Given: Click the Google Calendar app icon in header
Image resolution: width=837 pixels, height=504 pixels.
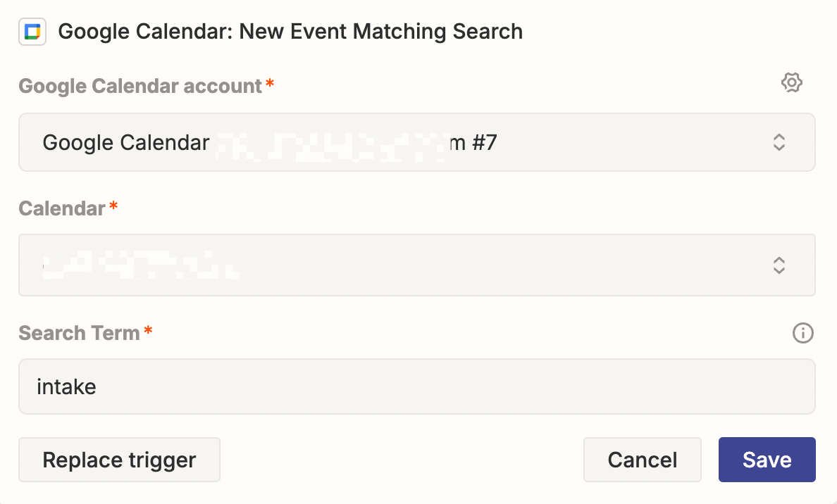Looking at the screenshot, I should 32,32.
